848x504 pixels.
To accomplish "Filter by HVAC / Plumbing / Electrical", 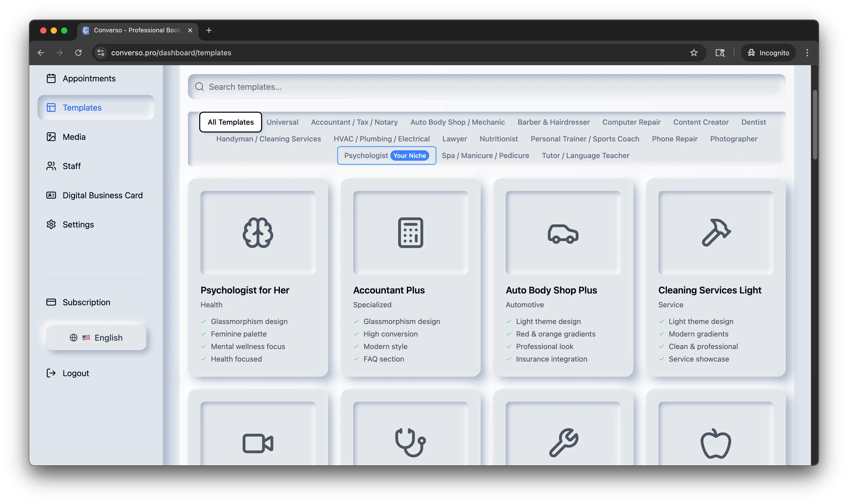I will [x=382, y=139].
